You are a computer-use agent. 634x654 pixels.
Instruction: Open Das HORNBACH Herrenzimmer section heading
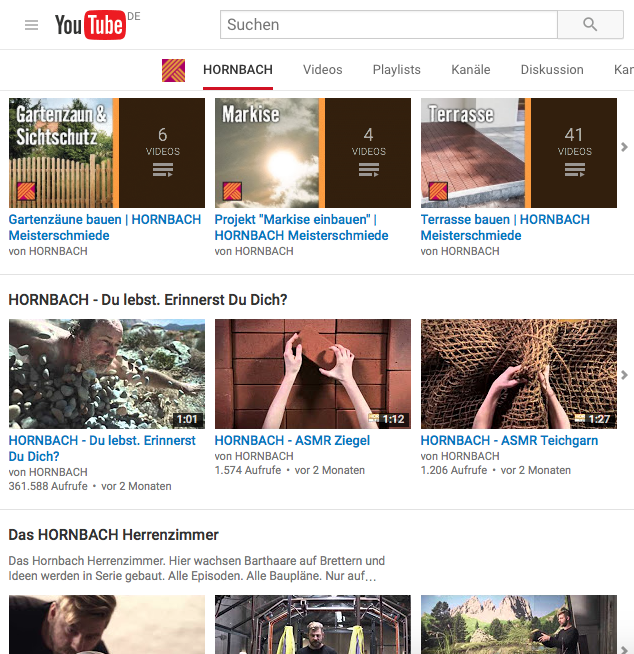[113, 535]
